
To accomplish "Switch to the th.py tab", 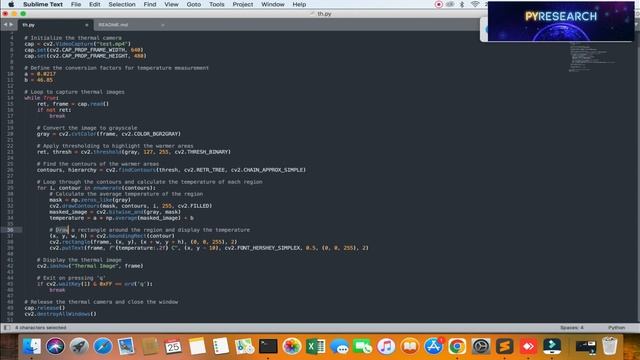I will [x=55, y=25].
